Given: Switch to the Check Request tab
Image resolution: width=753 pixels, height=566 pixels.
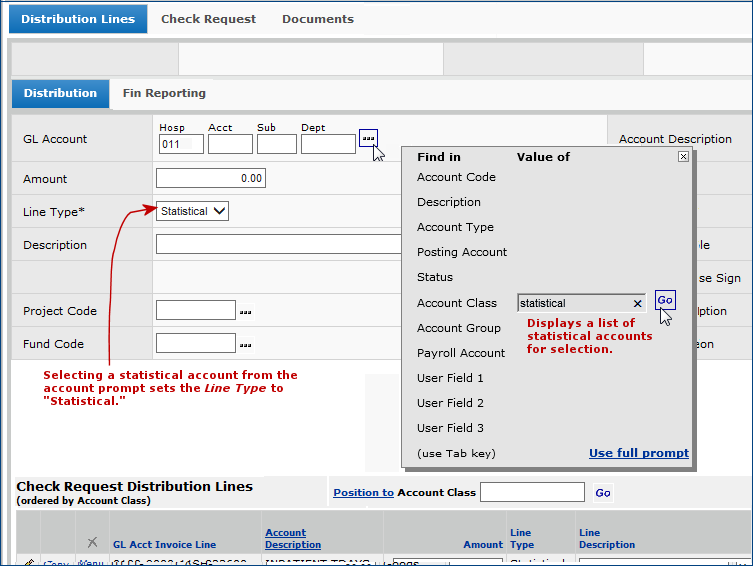Looking at the screenshot, I should (x=208, y=19).
